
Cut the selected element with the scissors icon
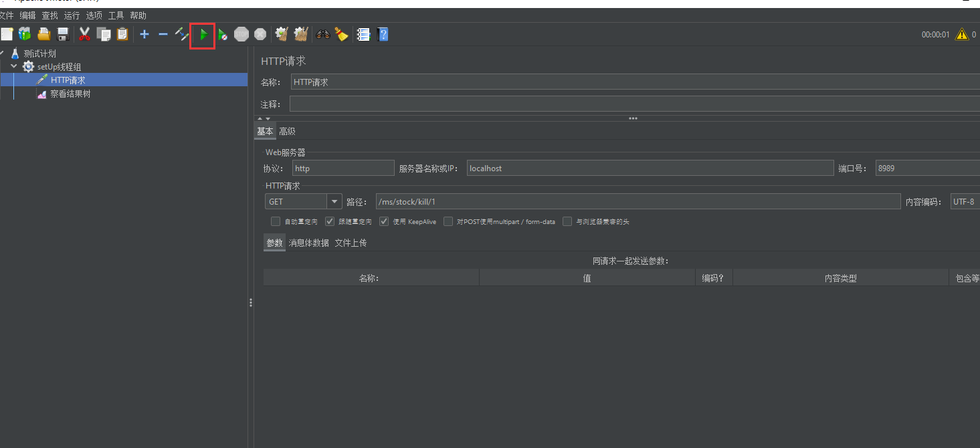point(84,34)
